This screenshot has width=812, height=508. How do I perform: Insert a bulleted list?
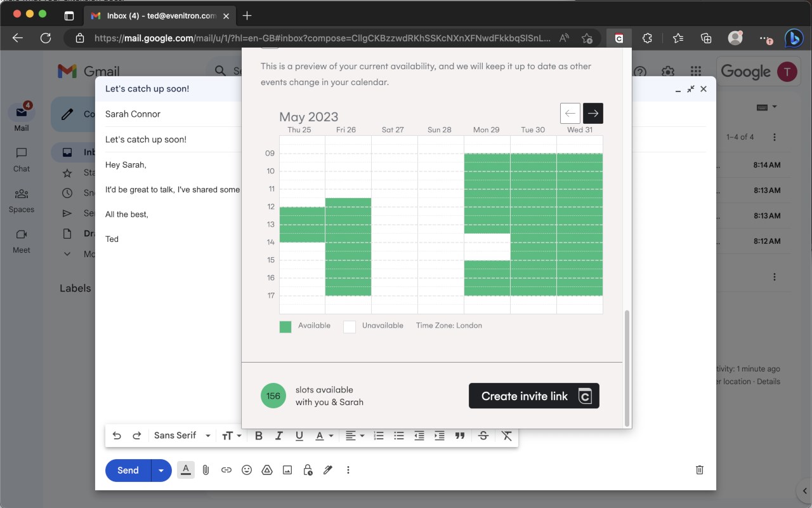pyautogui.click(x=399, y=436)
